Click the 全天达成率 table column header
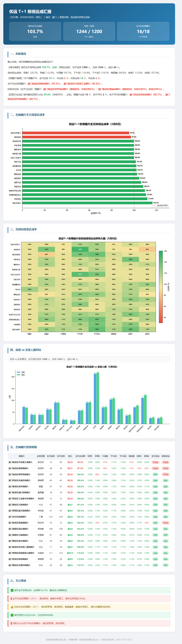 click(x=80, y=456)
